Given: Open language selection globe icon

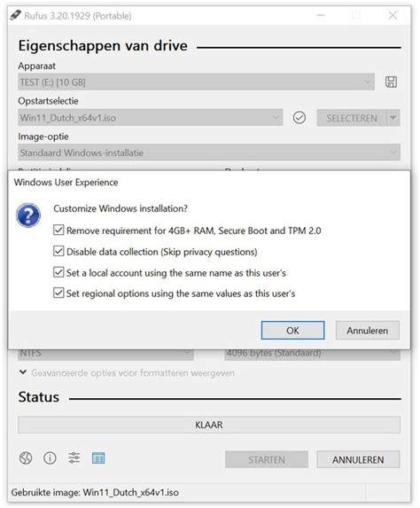Looking at the screenshot, I should (x=26, y=458).
